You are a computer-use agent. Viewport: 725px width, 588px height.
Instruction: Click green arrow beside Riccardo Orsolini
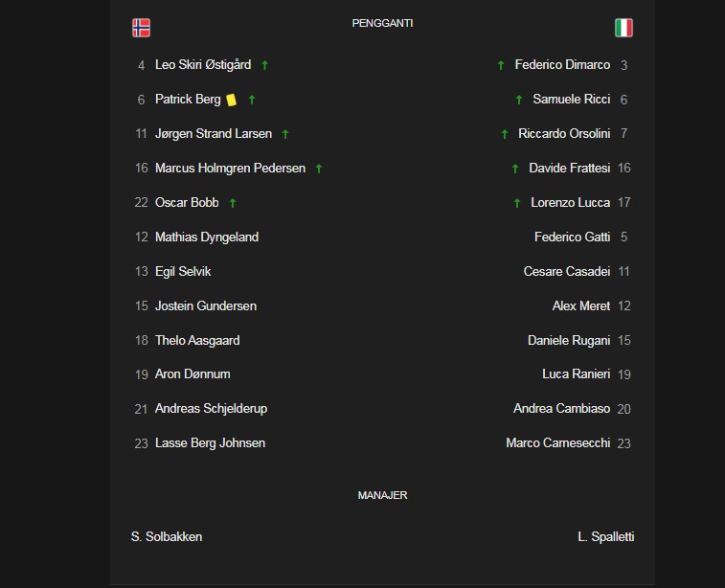(505, 134)
